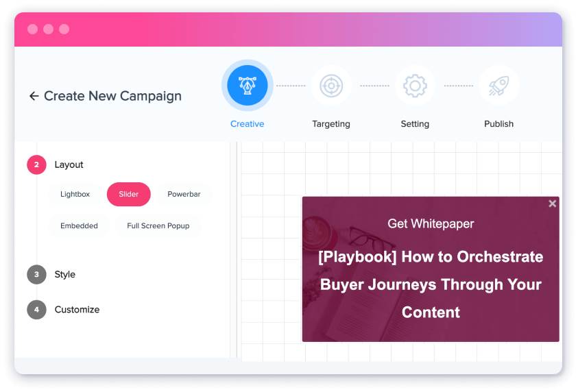Open the Publish step rocket icon
The height and width of the screenshot is (392, 578).
(498, 86)
